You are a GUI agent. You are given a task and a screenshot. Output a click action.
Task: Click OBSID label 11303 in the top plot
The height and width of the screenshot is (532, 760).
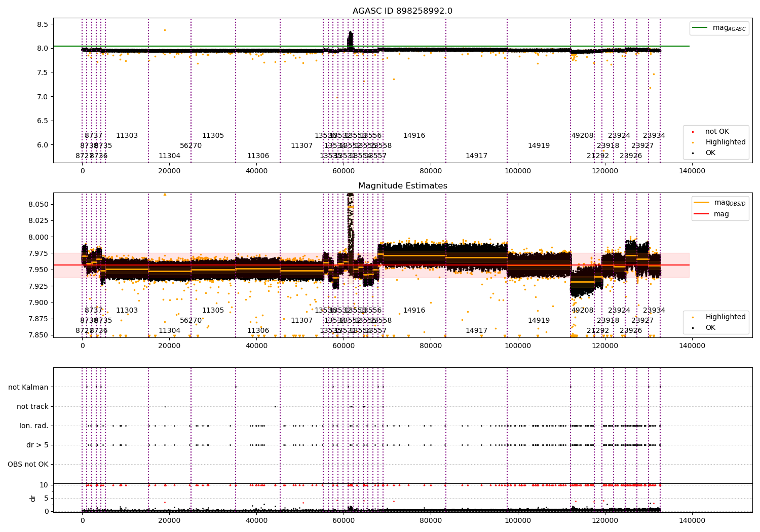point(127,136)
